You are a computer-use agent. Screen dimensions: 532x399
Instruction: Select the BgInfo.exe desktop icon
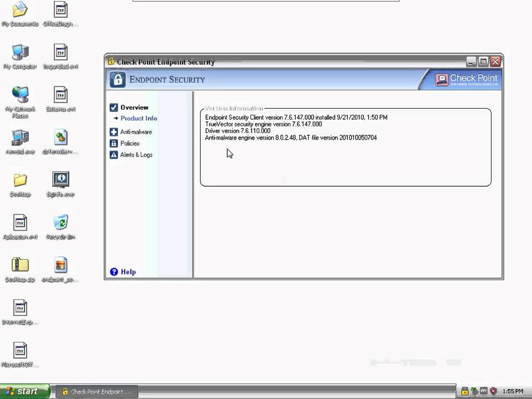click(60, 185)
